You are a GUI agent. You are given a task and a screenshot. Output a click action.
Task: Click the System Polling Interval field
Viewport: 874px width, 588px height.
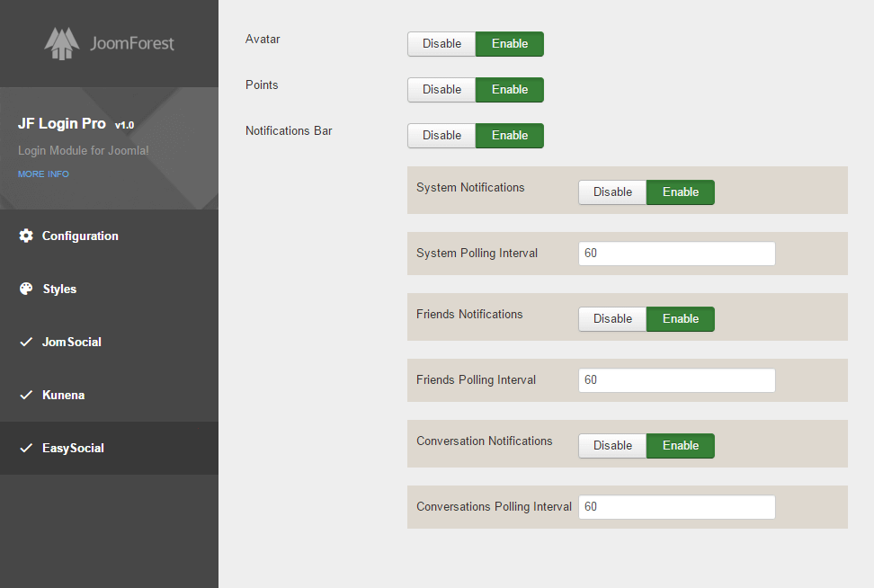tap(676, 254)
